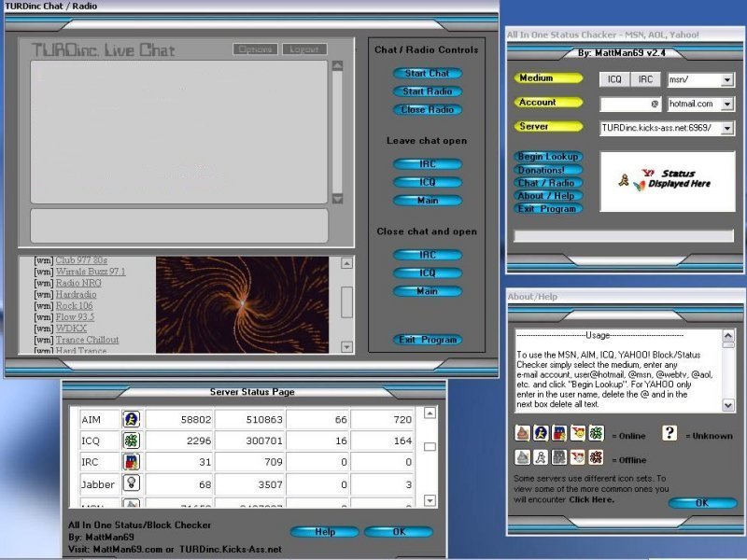Screen dimensions: 747x560
Task: Click Help in the Server Status Page
Action: pos(325,531)
